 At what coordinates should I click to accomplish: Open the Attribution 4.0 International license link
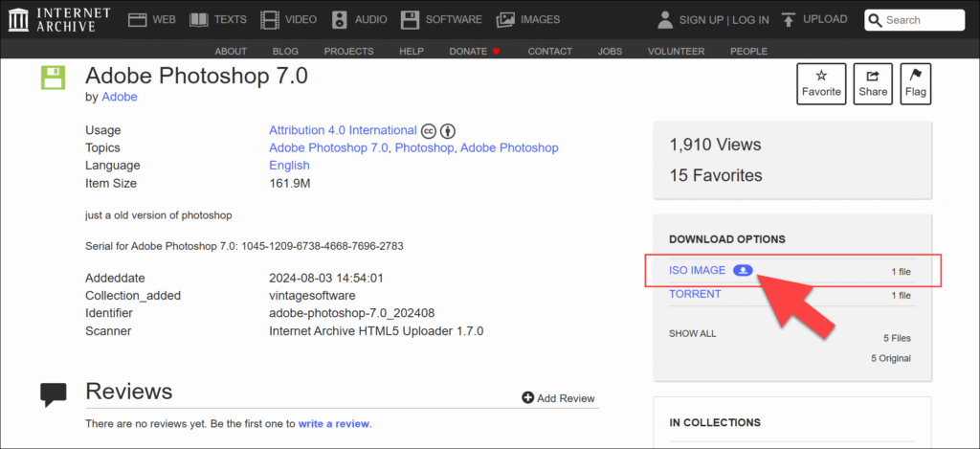pyautogui.click(x=343, y=130)
